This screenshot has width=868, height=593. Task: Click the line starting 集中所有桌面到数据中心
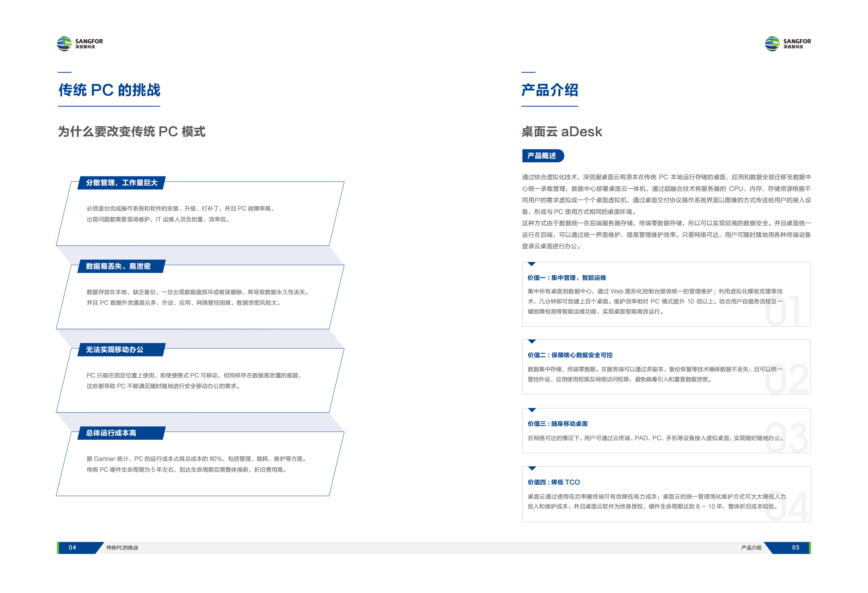(x=655, y=291)
